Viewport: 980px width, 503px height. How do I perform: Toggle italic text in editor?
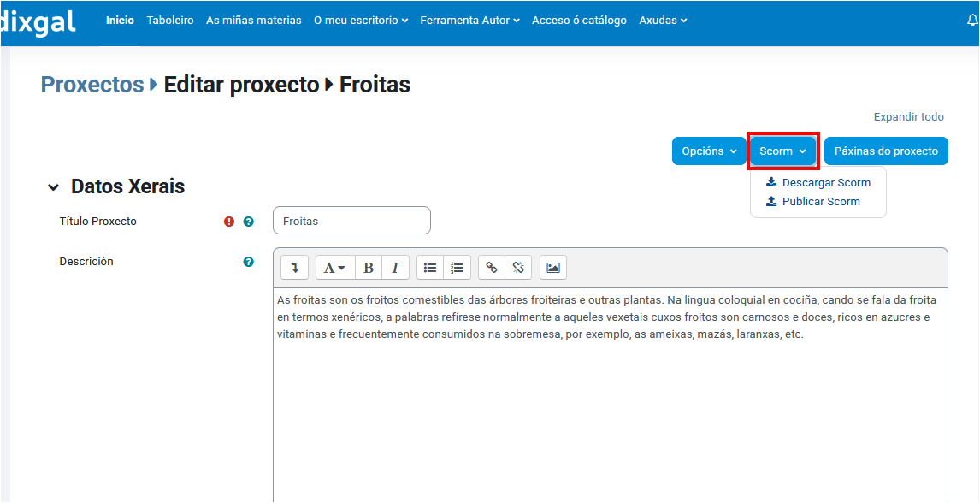pos(395,268)
